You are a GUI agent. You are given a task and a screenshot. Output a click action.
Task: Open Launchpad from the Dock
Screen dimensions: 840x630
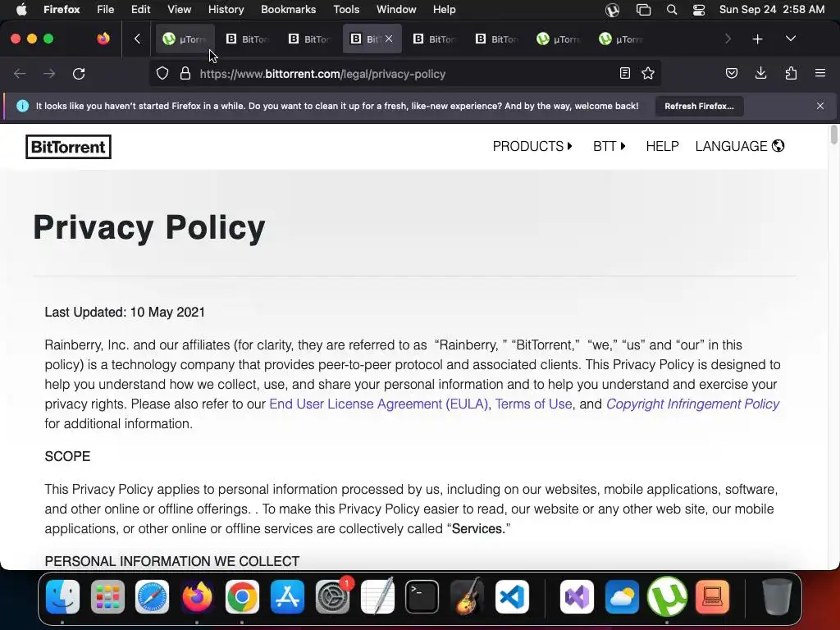107,597
